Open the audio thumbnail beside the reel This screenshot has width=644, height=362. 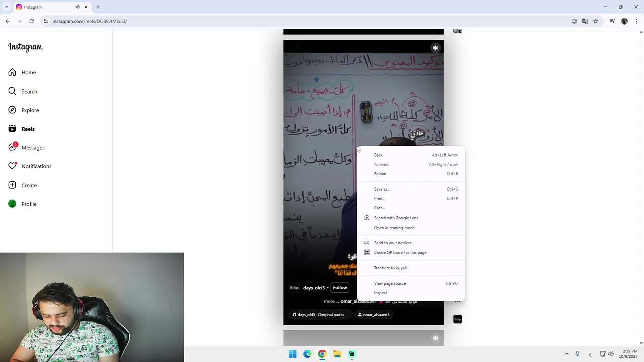458,319
